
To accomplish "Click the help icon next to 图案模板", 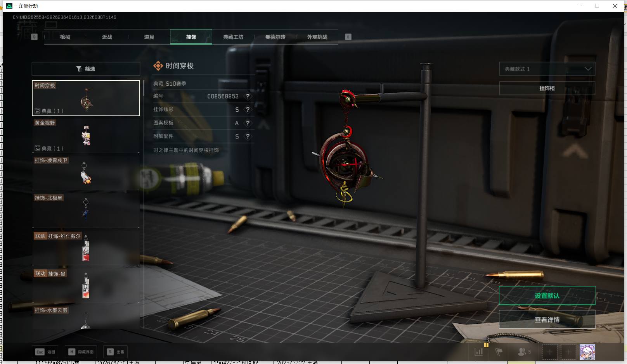I will pyautogui.click(x=248, y=123).
